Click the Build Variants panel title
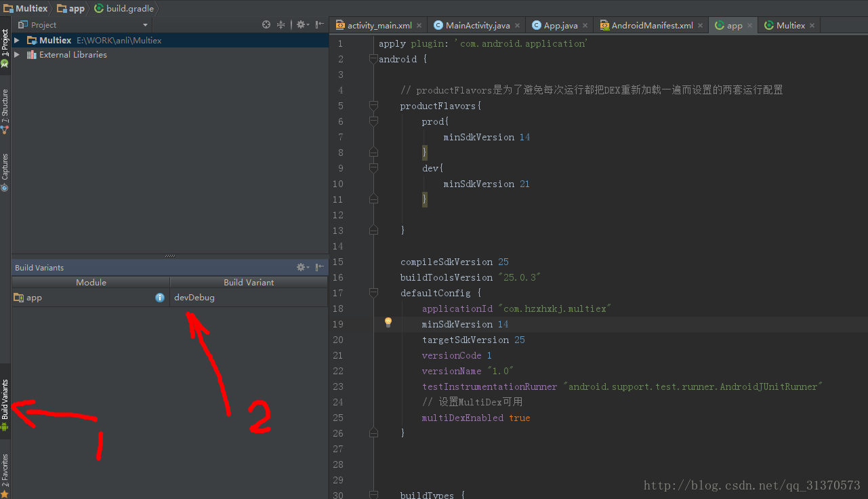 [39, 268]
